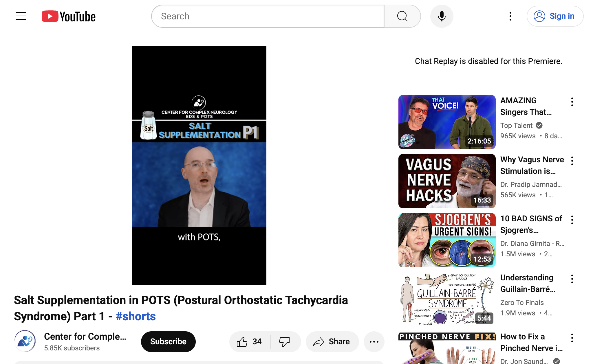Open the Center for Complex Neurology channel avatar
The height and width of the screenshot is (364, 593).
point(25,341)
